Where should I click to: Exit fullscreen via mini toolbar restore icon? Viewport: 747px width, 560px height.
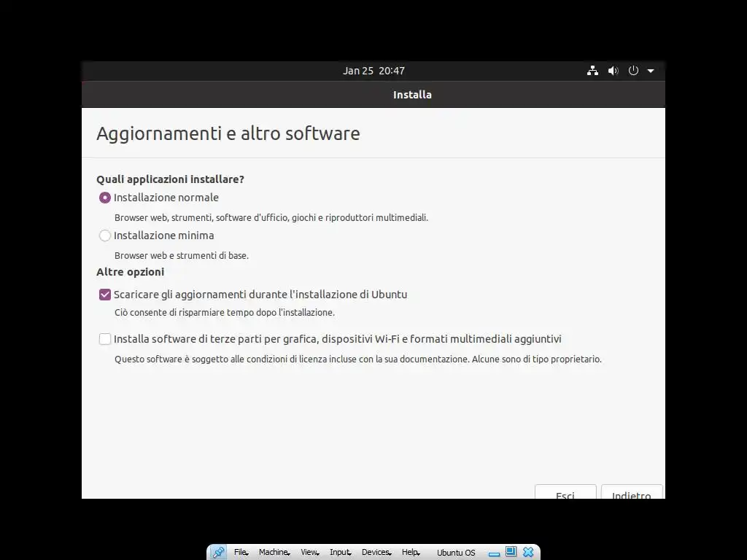[x=511, y=551]
